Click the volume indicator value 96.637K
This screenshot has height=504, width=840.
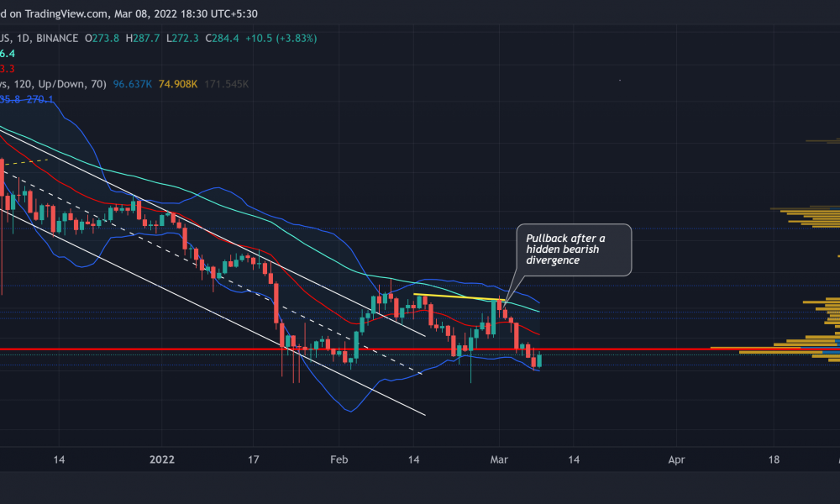(133, 84)
